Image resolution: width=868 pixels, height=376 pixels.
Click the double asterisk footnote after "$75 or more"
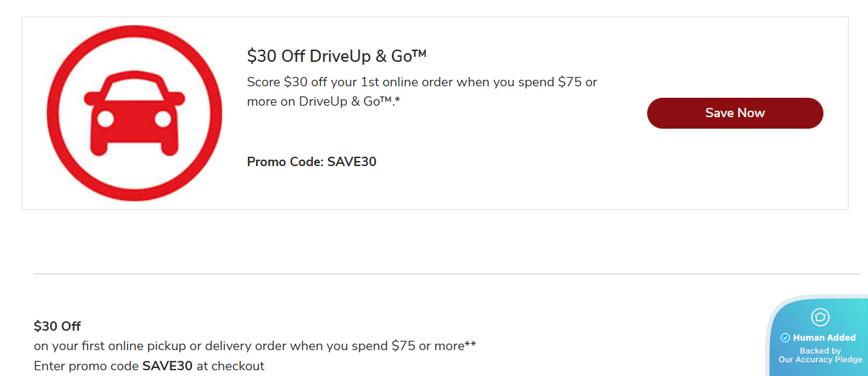coord(470,344)
